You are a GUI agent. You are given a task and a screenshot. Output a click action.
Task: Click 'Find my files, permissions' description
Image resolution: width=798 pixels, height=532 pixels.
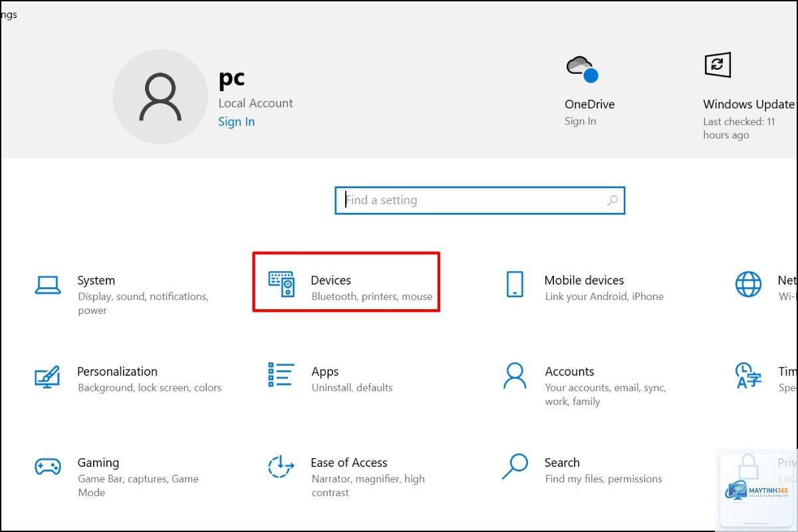(603, 479)
